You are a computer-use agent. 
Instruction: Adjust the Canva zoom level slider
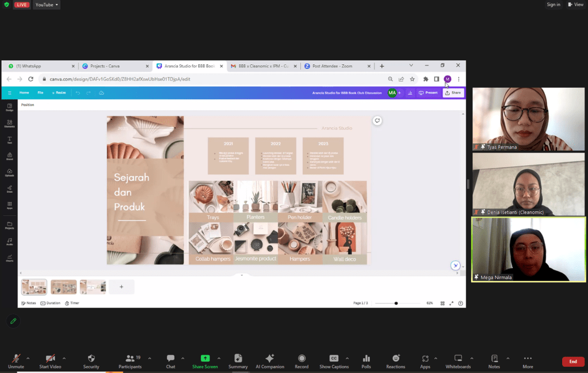pos(396,303)
